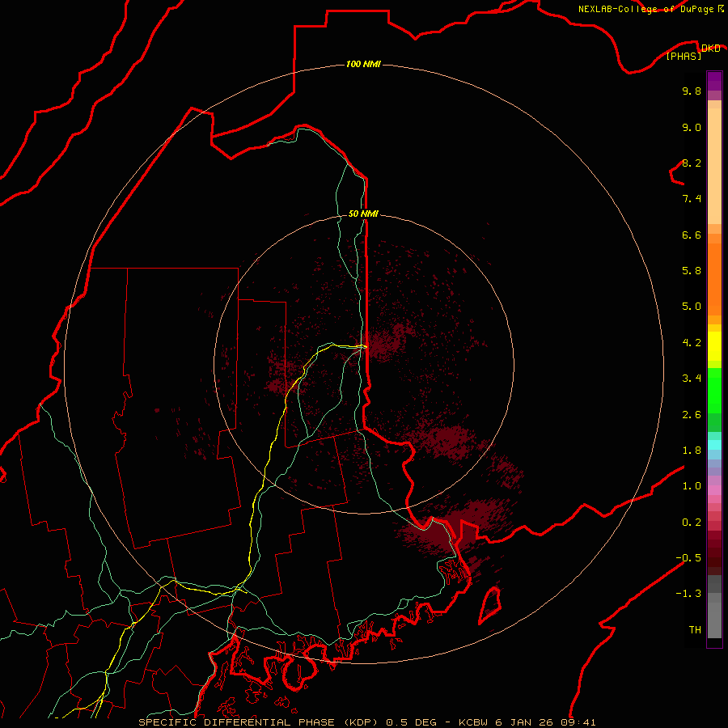
Task: Click the 8.2 scale value
Action: tap(692, 163)
